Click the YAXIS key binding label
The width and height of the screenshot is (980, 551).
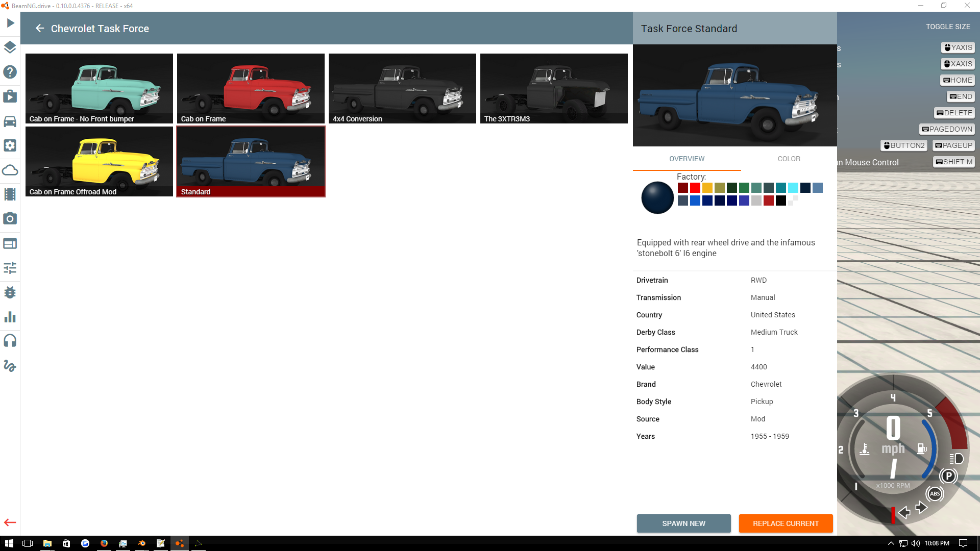click(x=958, y=47)
